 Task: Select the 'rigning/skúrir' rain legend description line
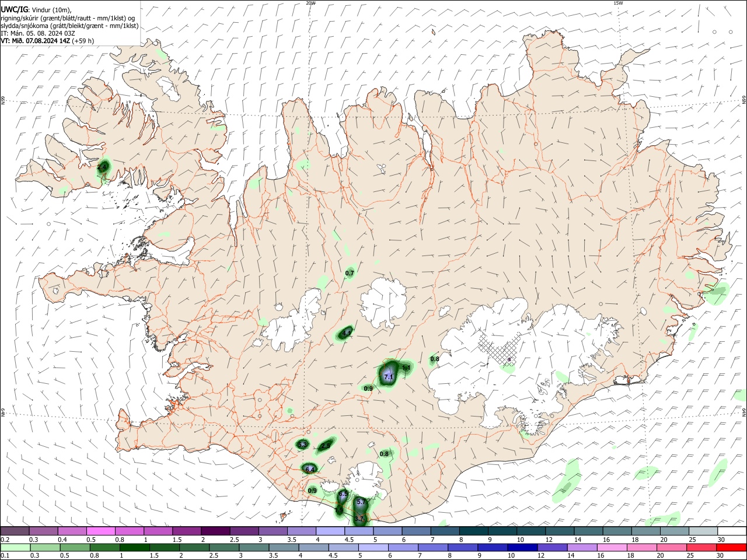68,18
